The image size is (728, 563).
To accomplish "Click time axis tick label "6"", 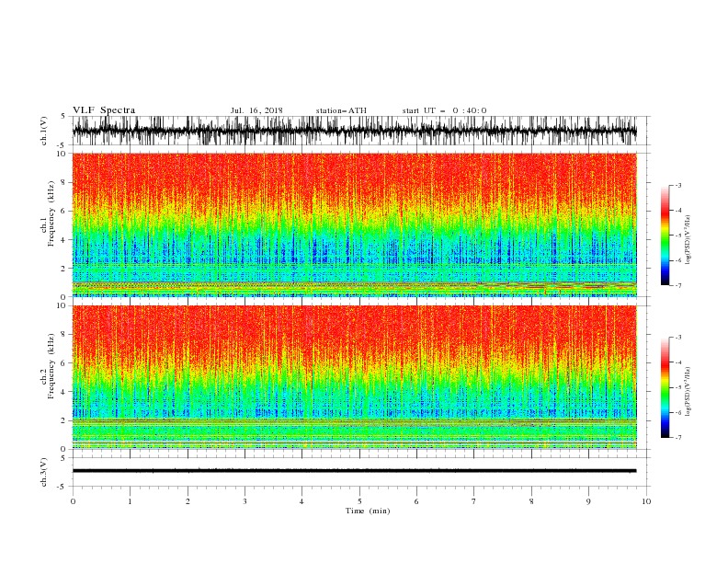I will [416, 501].
